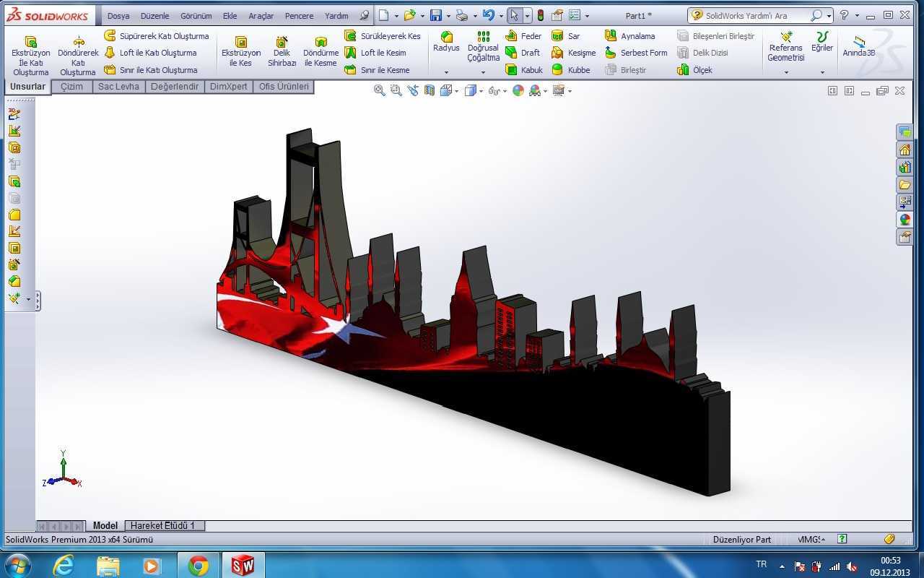Choose Döndürerek Katı Oluşturma tool

point(78,56)
